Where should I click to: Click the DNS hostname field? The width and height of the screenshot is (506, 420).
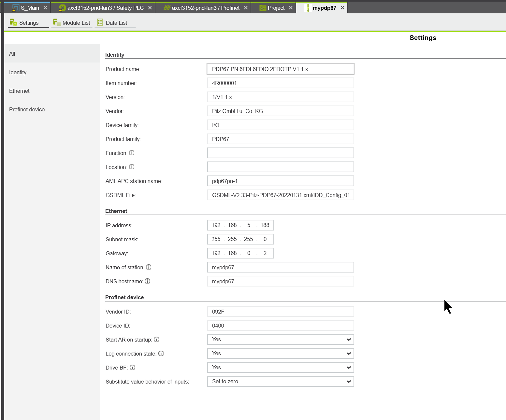pyautogui.click(x=281, y=281)
